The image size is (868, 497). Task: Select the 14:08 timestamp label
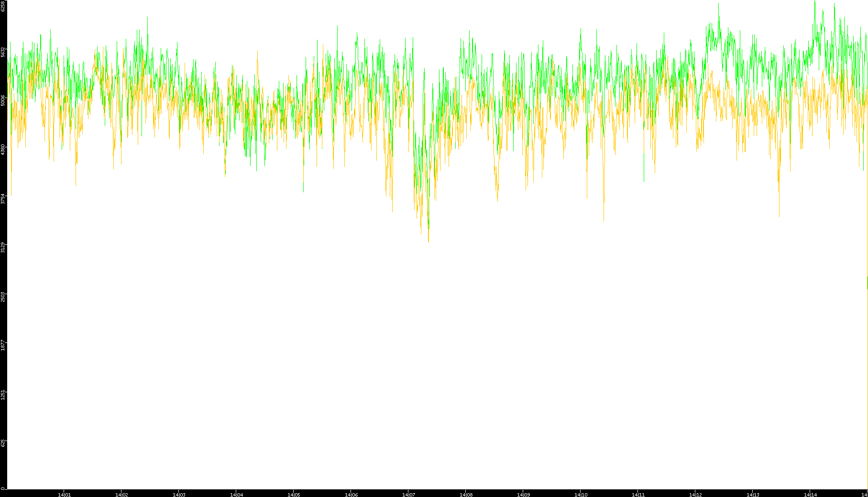466,494
